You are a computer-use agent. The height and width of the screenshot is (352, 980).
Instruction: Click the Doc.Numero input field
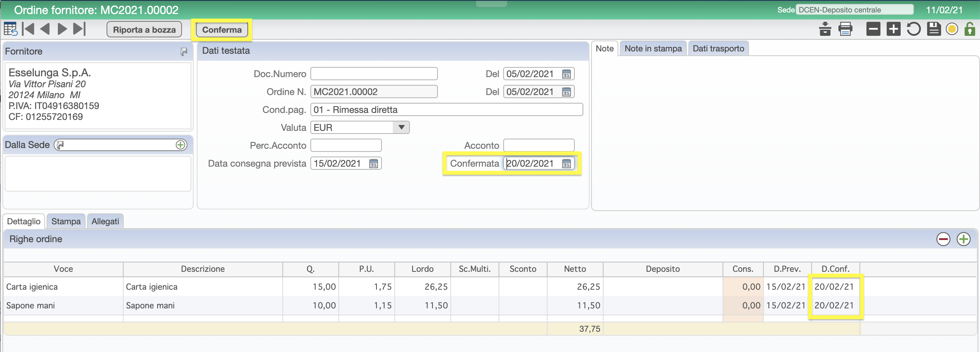[374, 74]
